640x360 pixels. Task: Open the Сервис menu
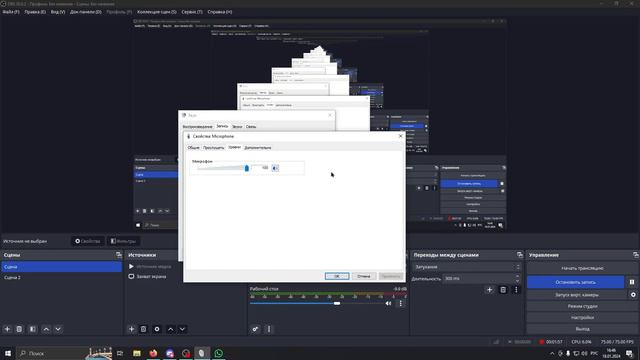tap(192, 12)
